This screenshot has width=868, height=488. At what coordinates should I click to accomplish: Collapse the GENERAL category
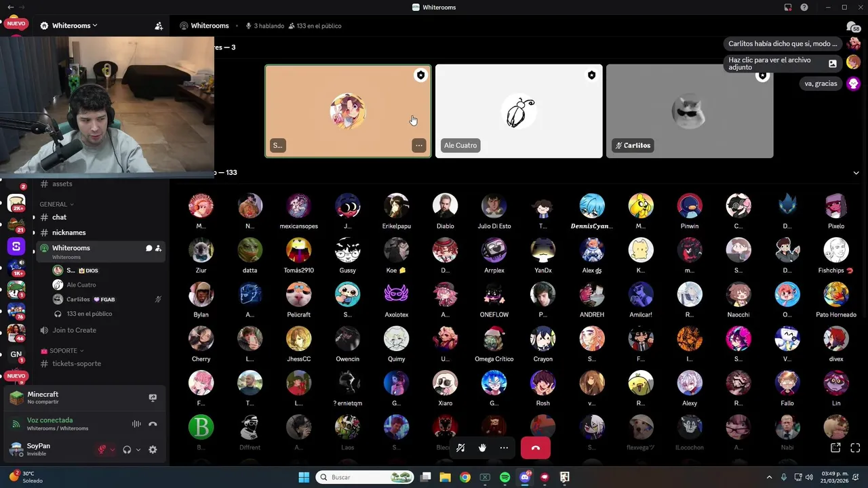pos(57,204)
